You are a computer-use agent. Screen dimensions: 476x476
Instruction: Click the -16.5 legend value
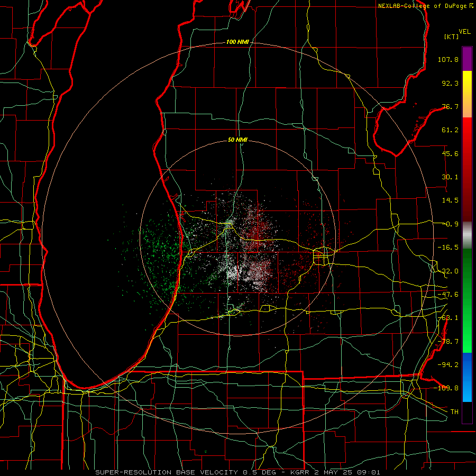(448, 248)
